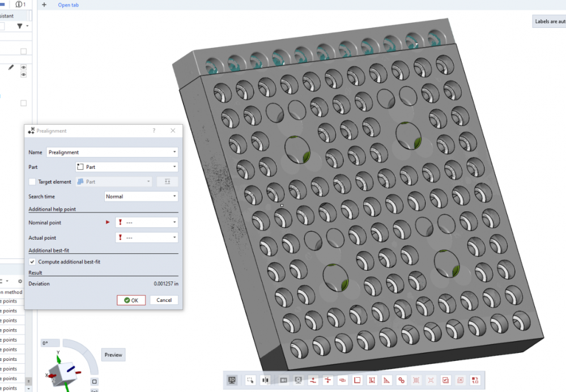Click the pencil edit icon in the left panel
Viewport: 566px width, 392px height.
click(x=11, y=67)
